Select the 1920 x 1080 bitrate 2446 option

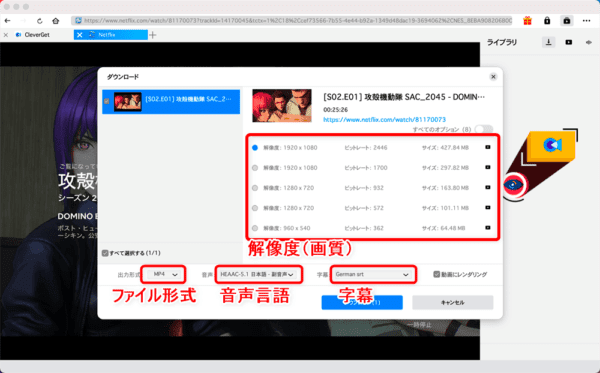pyautogui.click(x=255, y=148)
